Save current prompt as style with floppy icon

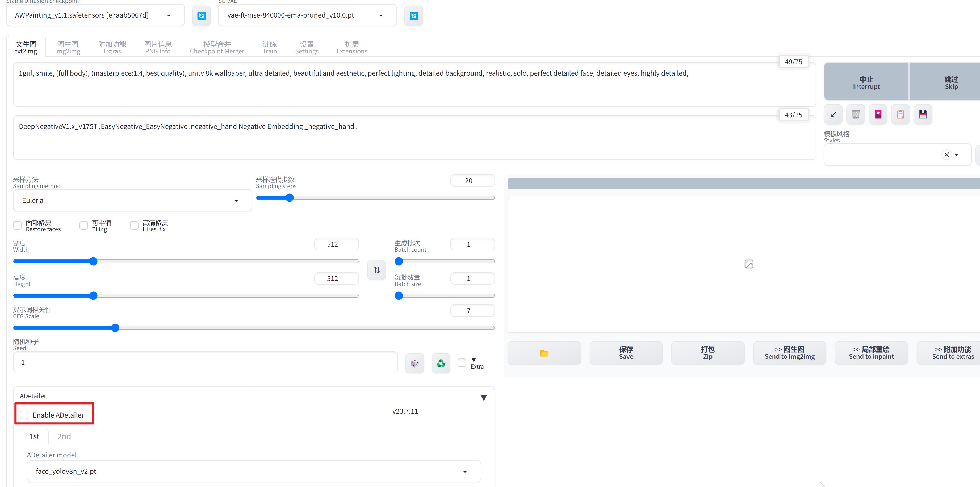923,114
